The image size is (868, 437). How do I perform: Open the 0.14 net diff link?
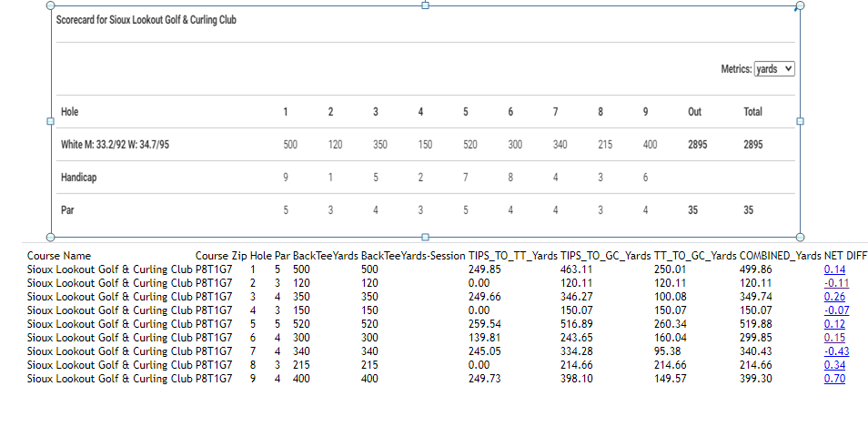coord(834,269)
